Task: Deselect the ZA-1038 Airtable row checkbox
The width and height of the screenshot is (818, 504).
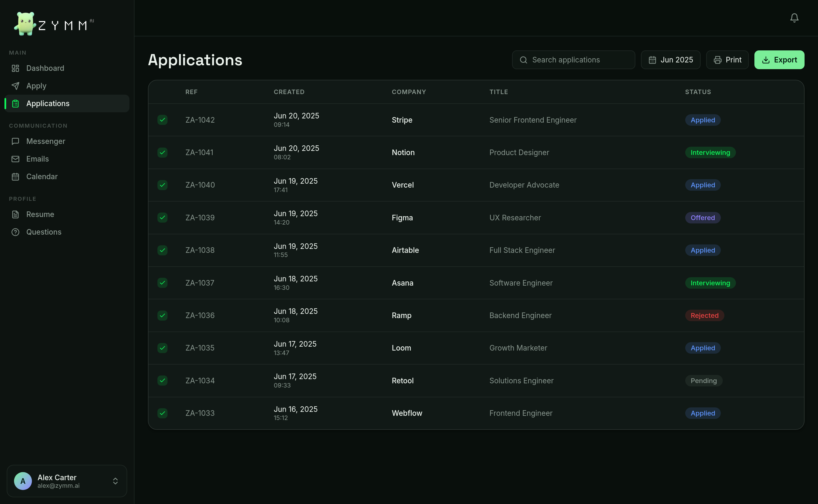Action: click(x=162, y=250)
